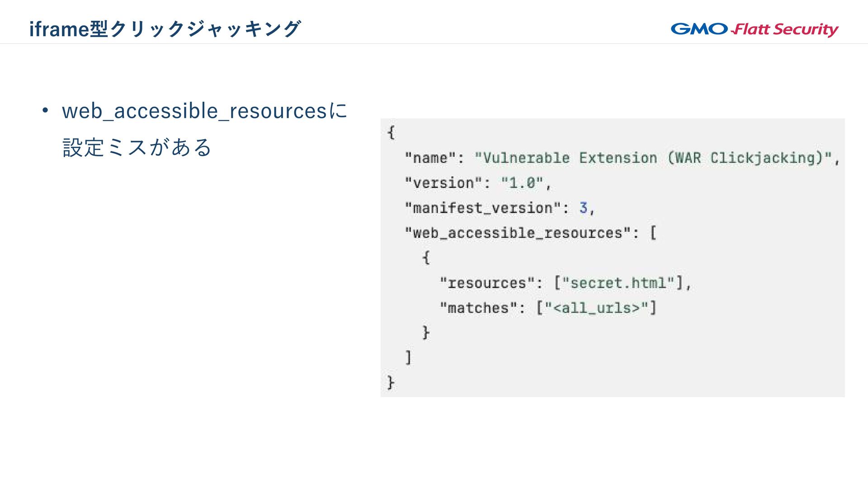Screen dimensions: 868x488
Task: Click the final closing curly brace of the code
Action: [391, 383]
